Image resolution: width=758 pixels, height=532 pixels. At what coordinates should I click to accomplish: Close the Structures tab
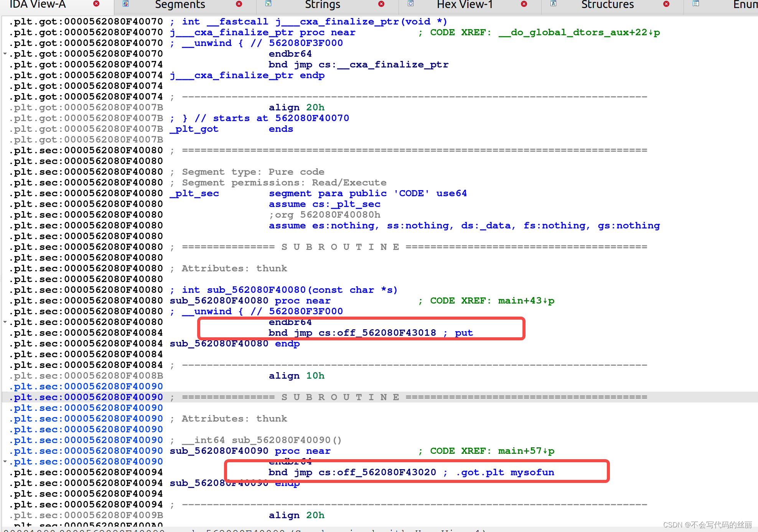666,4
